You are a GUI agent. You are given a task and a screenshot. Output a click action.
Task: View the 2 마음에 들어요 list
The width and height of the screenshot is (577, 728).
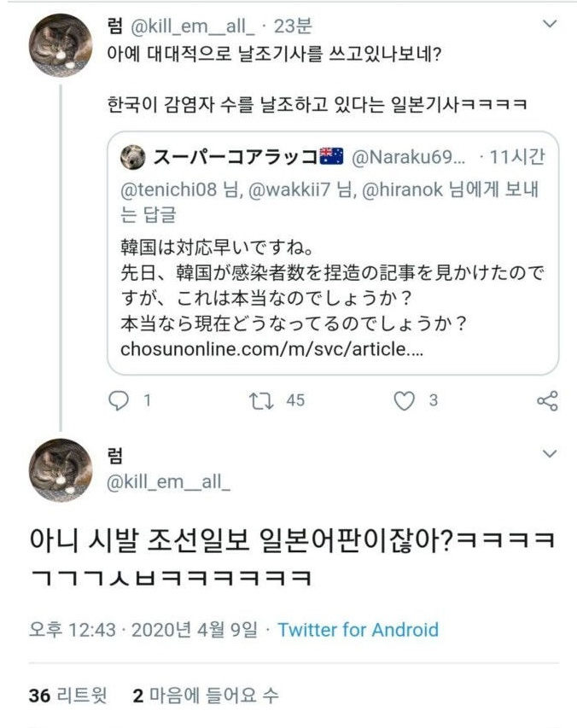point(205,696)
